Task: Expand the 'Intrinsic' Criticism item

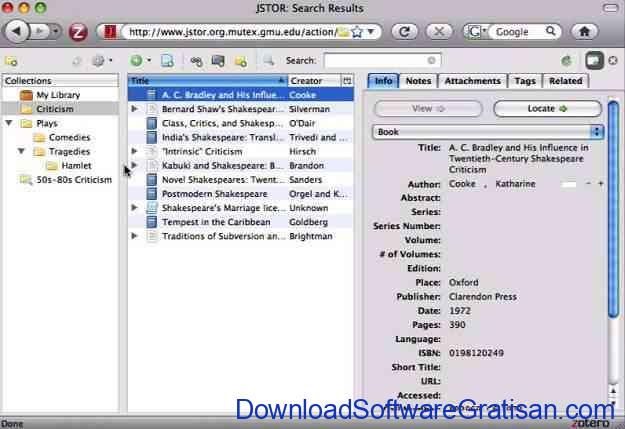Action: 134,151
